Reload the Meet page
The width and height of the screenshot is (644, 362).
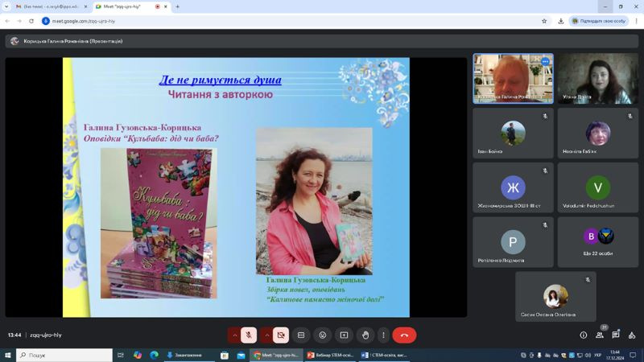point(31,21)
